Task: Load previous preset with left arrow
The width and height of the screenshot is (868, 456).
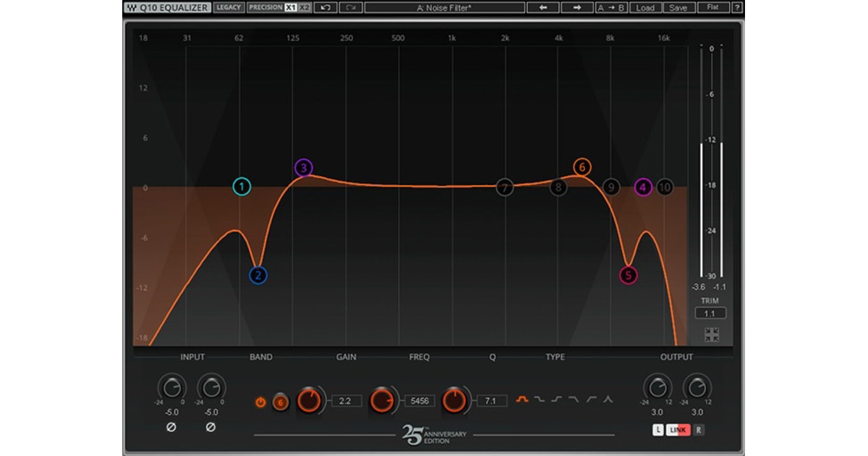Action: point(543,7)
